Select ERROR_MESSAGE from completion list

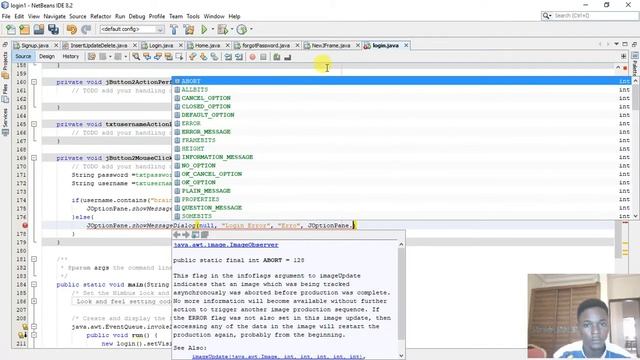pyautogui.click(x=402, y=132)
